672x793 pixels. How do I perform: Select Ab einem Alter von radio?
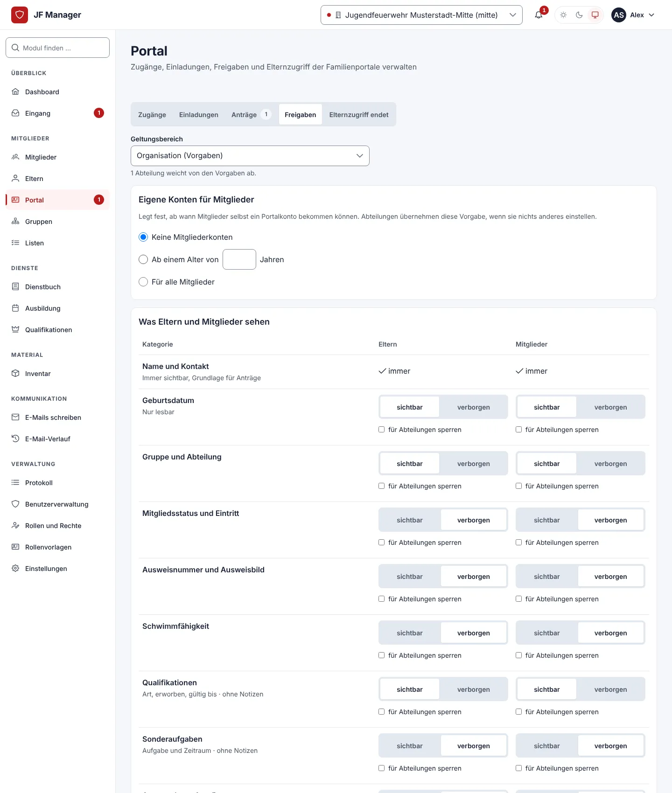(143, 259)
